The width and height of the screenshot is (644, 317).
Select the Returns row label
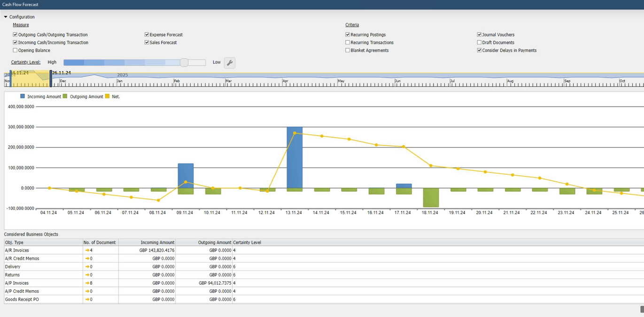pos(12,275)
